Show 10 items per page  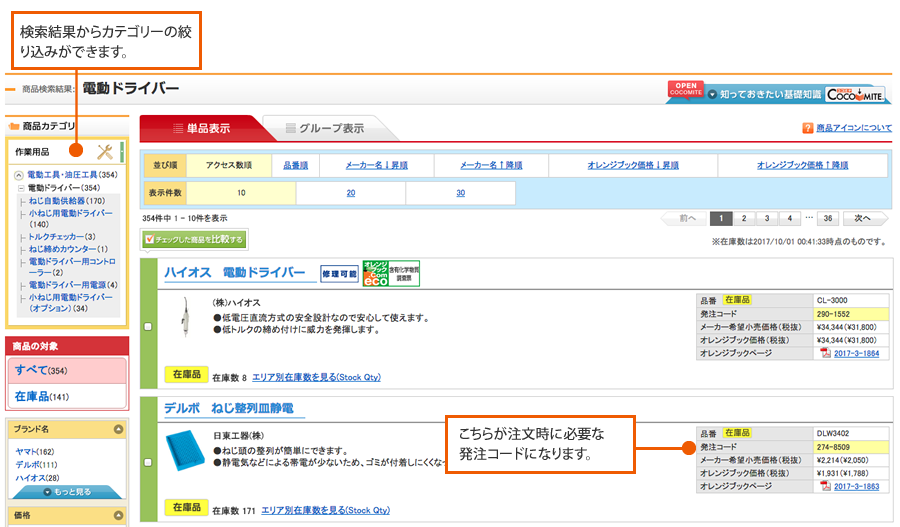pos(241,193)
